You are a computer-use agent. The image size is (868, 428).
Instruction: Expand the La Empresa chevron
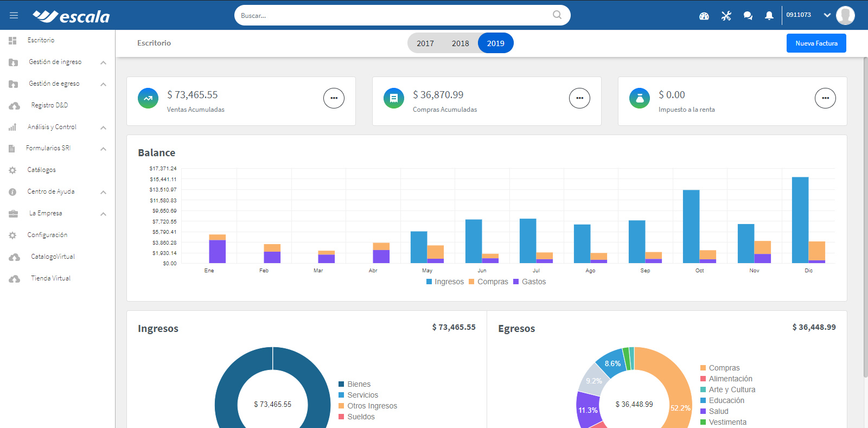pos(103,214)
